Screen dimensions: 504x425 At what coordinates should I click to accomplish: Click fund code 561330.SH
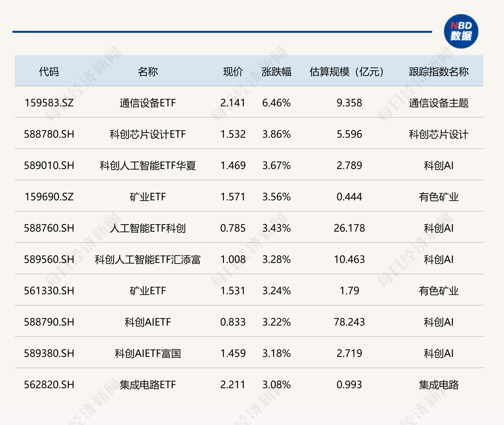tap(49, 291)
